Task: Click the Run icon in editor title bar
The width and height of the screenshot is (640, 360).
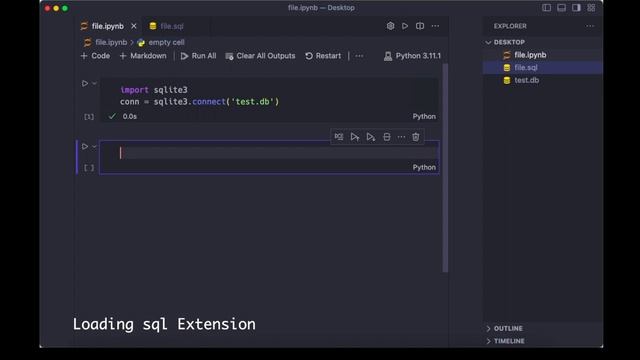Action: tap(405, 26)
